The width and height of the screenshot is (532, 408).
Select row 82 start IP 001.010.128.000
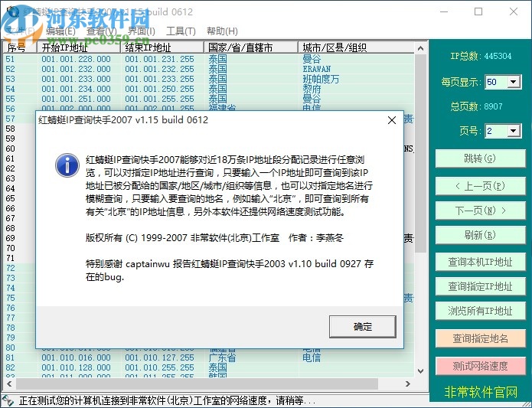[x=76, y=367]
